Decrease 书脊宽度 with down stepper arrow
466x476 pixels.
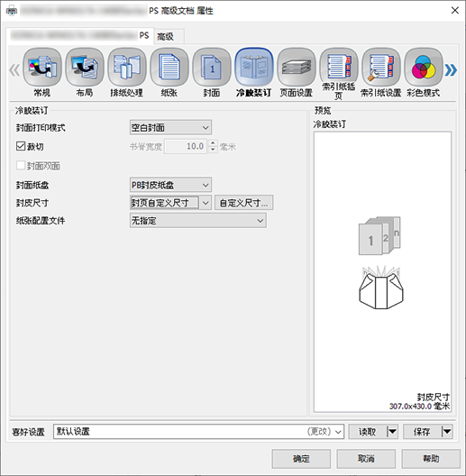(213, 150)
